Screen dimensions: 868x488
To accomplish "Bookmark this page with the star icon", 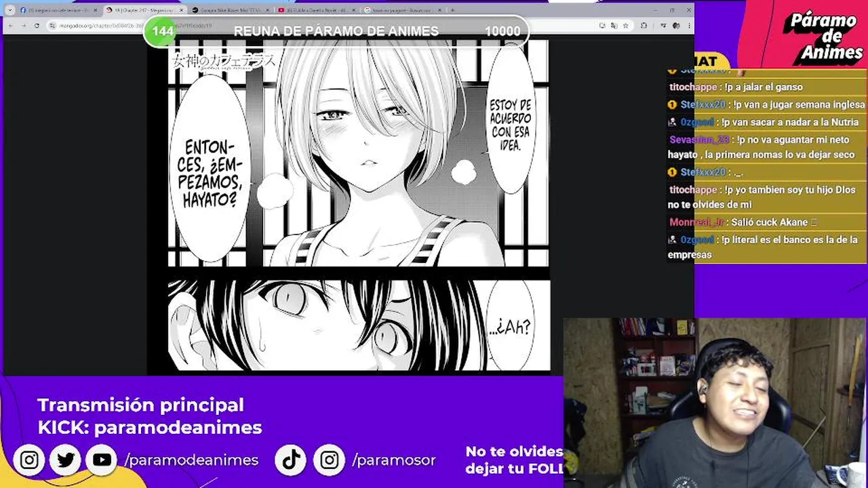I will pyautogui.click(x=625, y=26).
